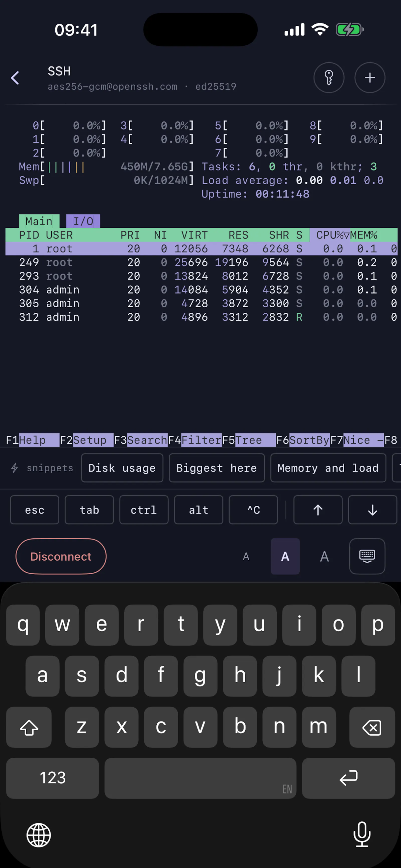Switch to the htop I/O tab

[83, 221]
